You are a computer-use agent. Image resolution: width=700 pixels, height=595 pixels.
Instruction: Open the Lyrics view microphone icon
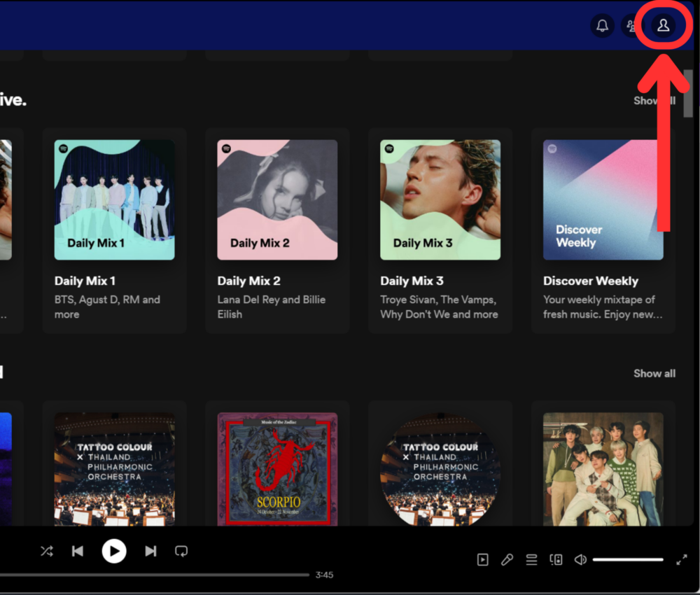click(x=507, y=559)
